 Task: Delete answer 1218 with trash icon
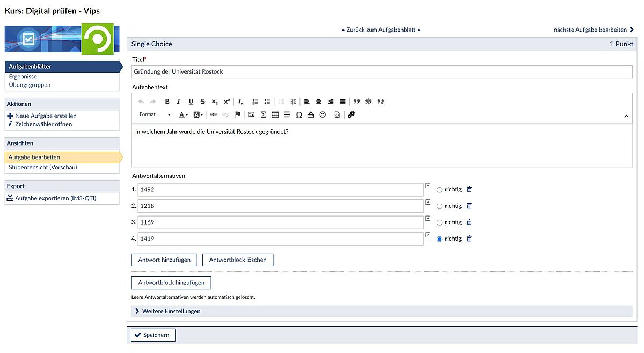(470, 206)
